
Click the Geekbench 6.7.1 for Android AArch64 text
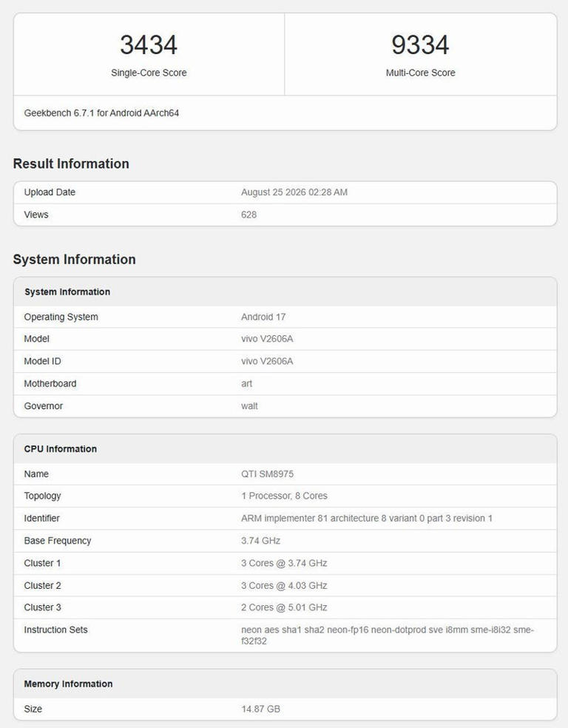coord(101,112)
